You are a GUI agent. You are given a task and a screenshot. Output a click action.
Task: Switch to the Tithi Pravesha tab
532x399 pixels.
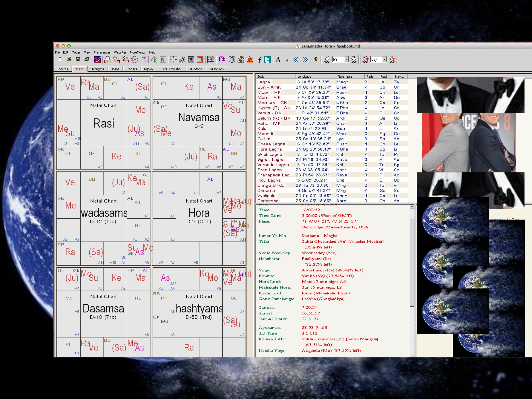171,69
